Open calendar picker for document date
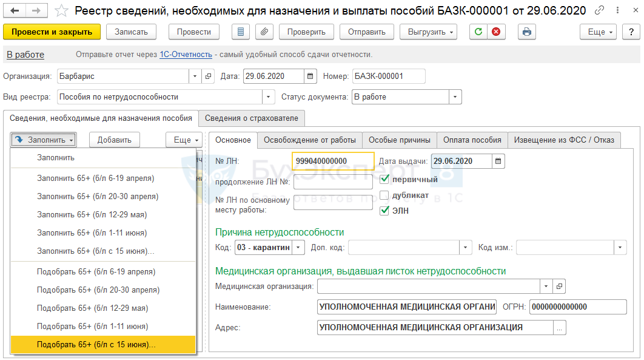Image resolution: width=644 pixels, height=360 pixels. (x=310, y=76)
